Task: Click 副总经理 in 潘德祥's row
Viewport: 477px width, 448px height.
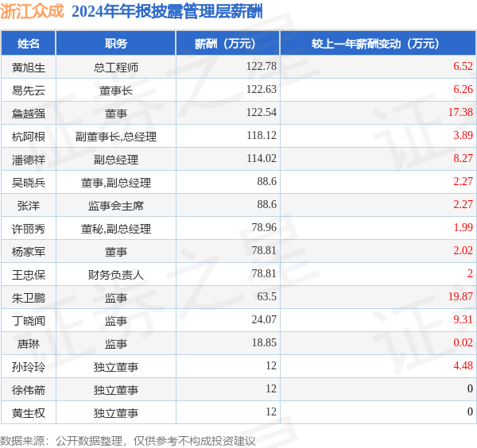Action: pyautogui.click(x=116, y=160)
